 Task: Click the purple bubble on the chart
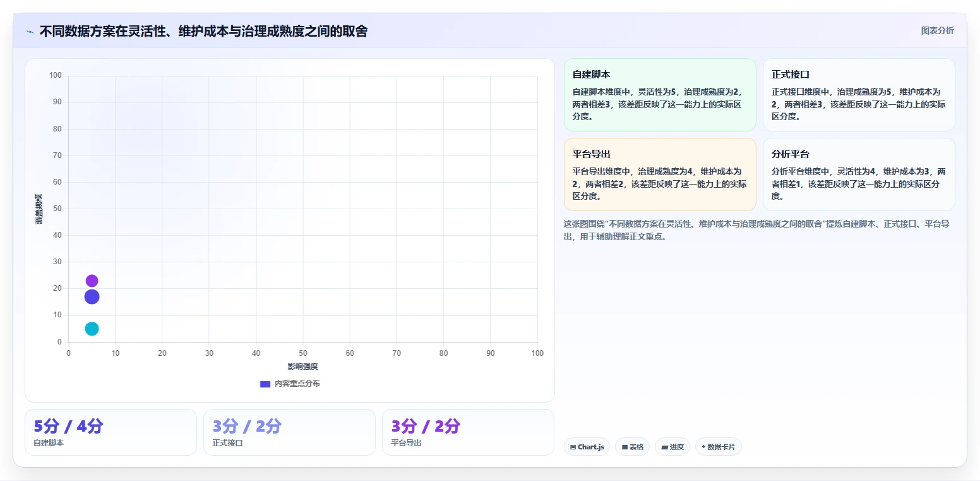[x=92, y=281]
